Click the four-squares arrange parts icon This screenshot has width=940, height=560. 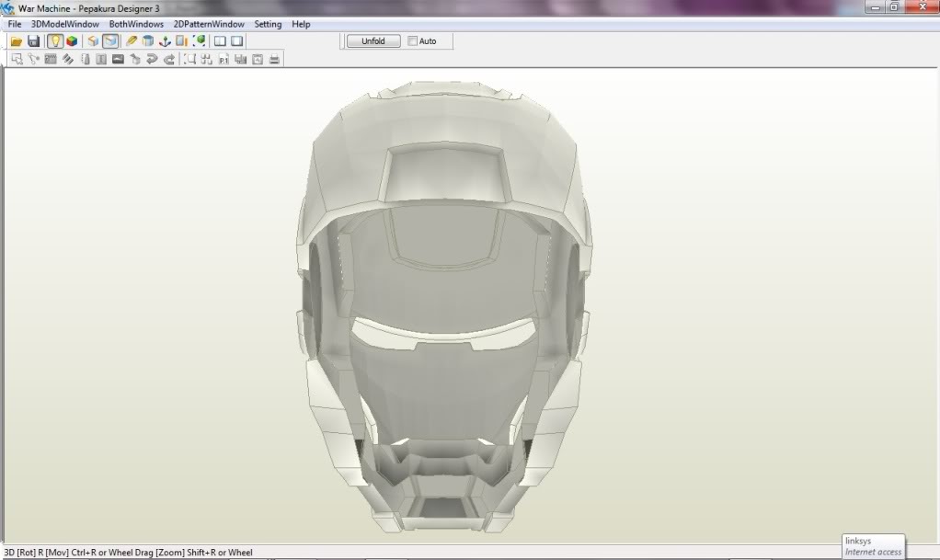pos(207,59)
